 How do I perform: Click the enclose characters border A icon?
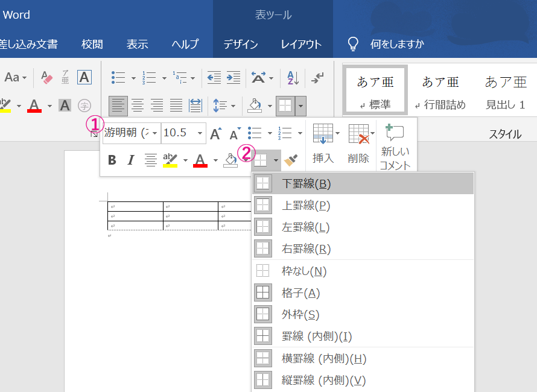pos(84,77)
